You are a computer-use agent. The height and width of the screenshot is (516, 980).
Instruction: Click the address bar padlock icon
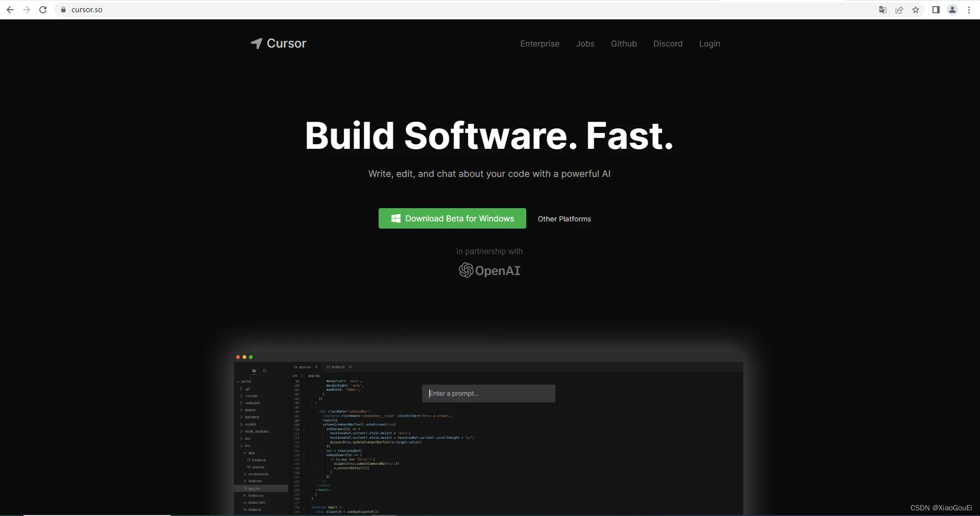coord(63,10)
